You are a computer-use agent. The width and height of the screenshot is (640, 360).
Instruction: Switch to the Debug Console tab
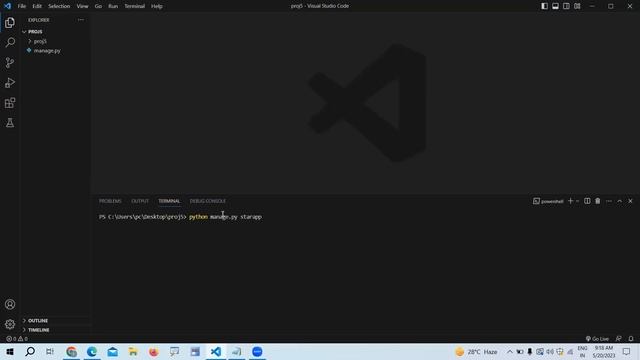[x=208, y=201]
